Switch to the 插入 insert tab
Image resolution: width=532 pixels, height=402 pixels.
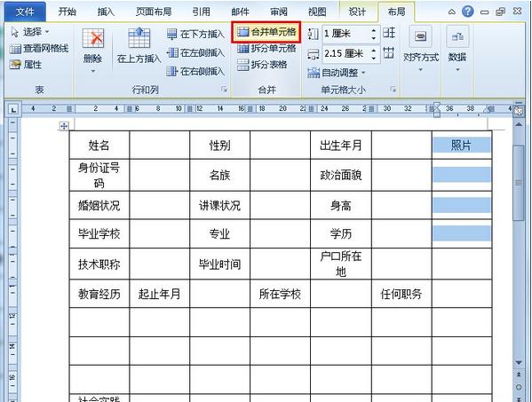click(106, 12)
